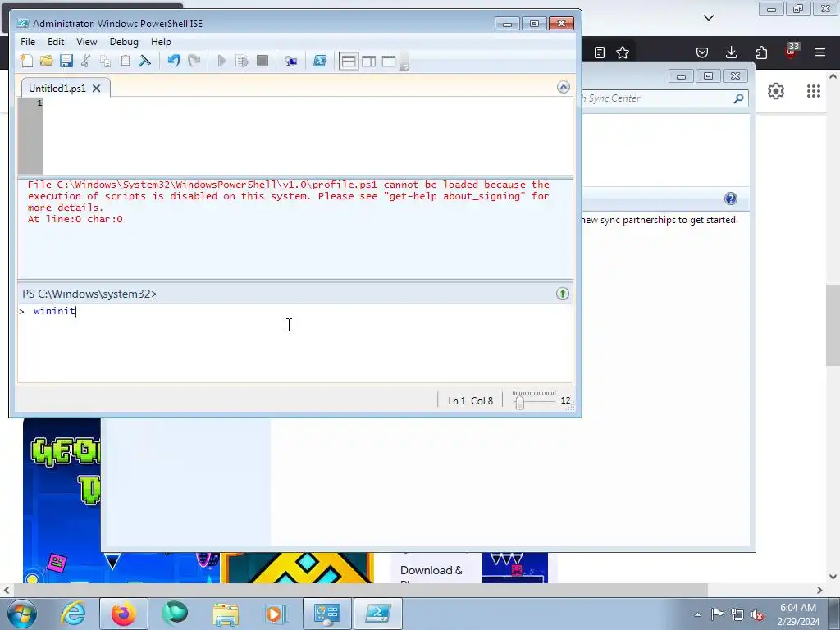Click the red profile.ps1 error message text
This screenshot has width=840, height=630.
[x=288, y=202]
